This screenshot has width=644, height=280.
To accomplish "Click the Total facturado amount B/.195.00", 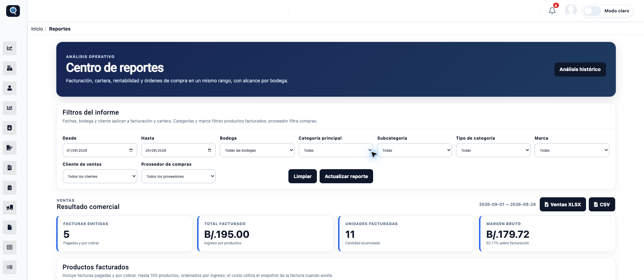I will pyautogui.click(x=227, y=234).
